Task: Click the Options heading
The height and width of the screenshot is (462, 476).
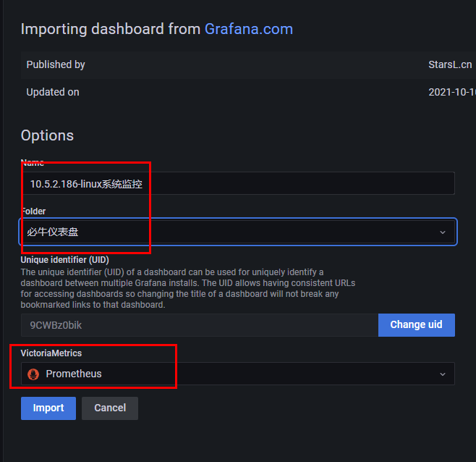Action: (x=47, y=135)
